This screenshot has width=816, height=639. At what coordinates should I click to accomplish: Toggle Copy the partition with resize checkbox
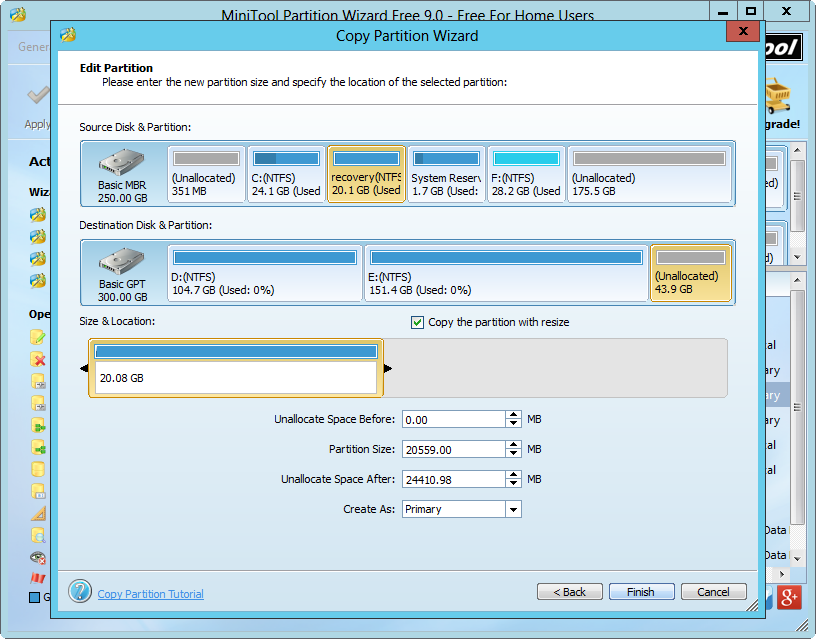[417, 323]
